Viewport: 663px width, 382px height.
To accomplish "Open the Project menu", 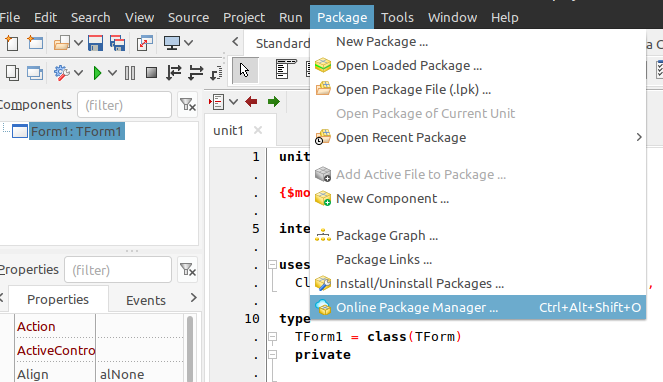I will (244, 17).
